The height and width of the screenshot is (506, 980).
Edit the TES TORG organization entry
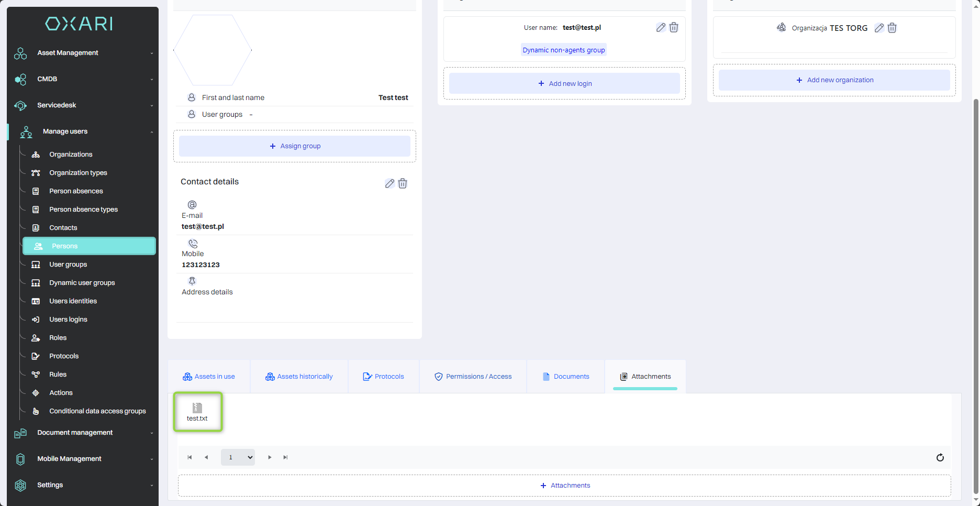[879, 28]
